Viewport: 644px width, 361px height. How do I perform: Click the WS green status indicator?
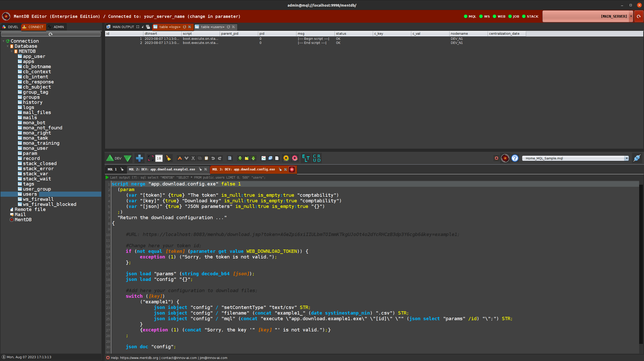click(x=481, y=16)
